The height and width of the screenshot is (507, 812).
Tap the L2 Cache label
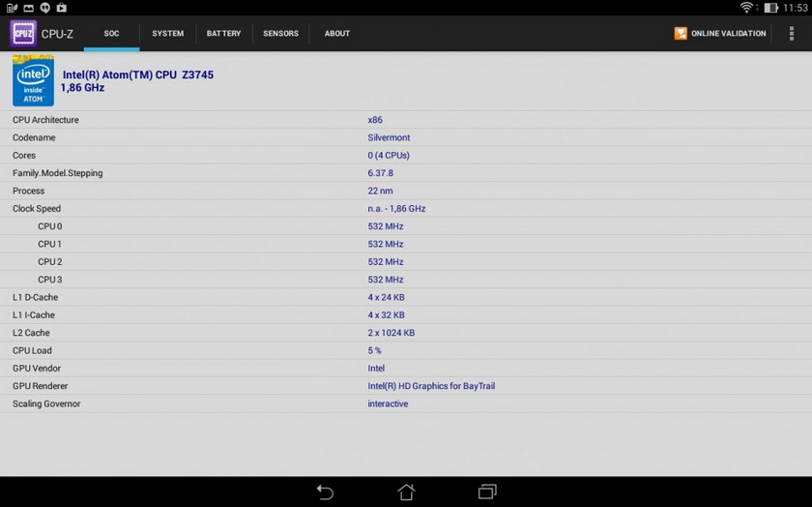click(x=31, y=333)
